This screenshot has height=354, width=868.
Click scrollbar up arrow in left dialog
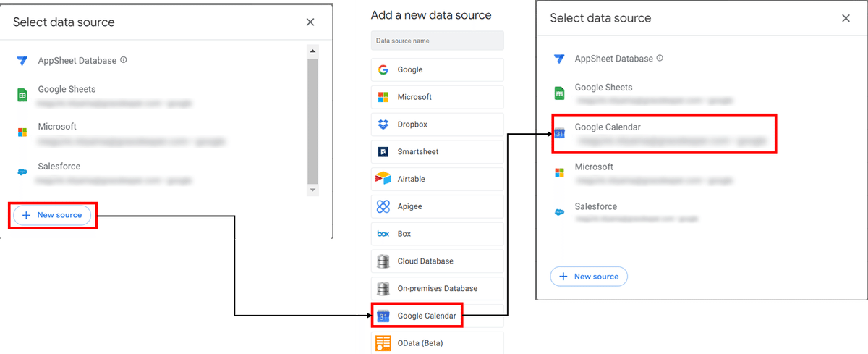[312, 51]
